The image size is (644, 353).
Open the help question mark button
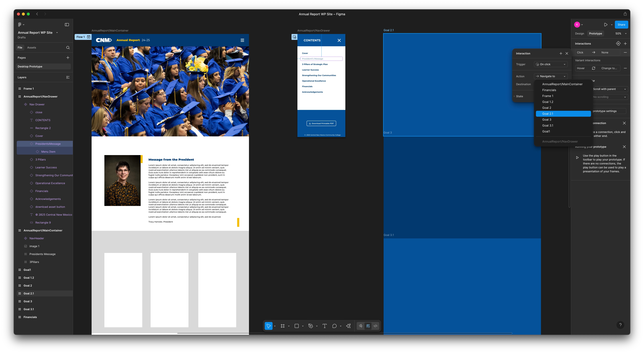click(x=620, y=325)
